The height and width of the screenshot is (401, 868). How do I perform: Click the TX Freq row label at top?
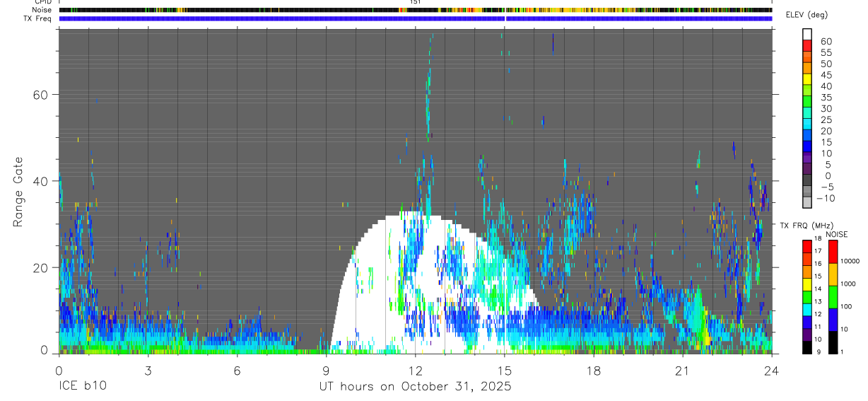38,18
